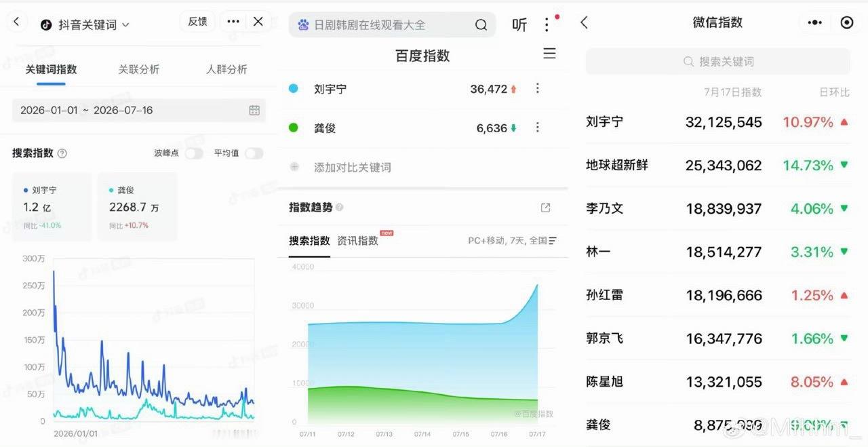Viewport: 868px width, 447px height.
Task: Open the date range 2026-01-01 ~ 2026-07-16 field
Action: [x=139, y=110]
